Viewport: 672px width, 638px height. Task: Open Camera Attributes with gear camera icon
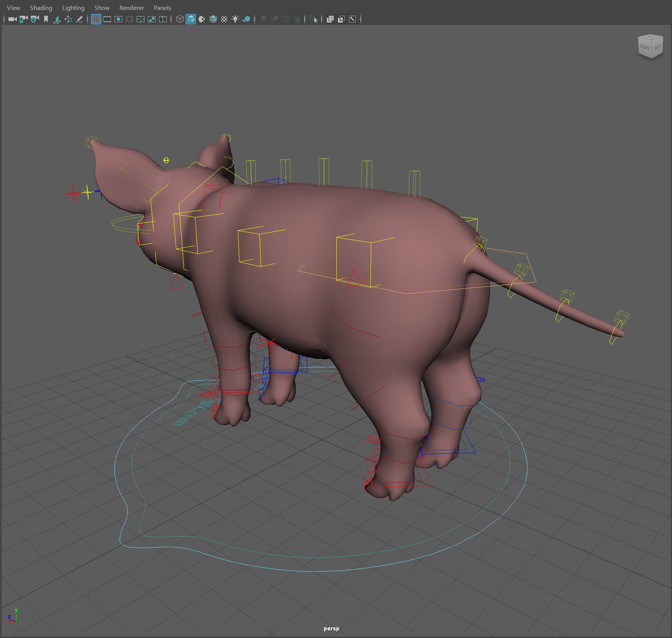click(x=34, y=19)
